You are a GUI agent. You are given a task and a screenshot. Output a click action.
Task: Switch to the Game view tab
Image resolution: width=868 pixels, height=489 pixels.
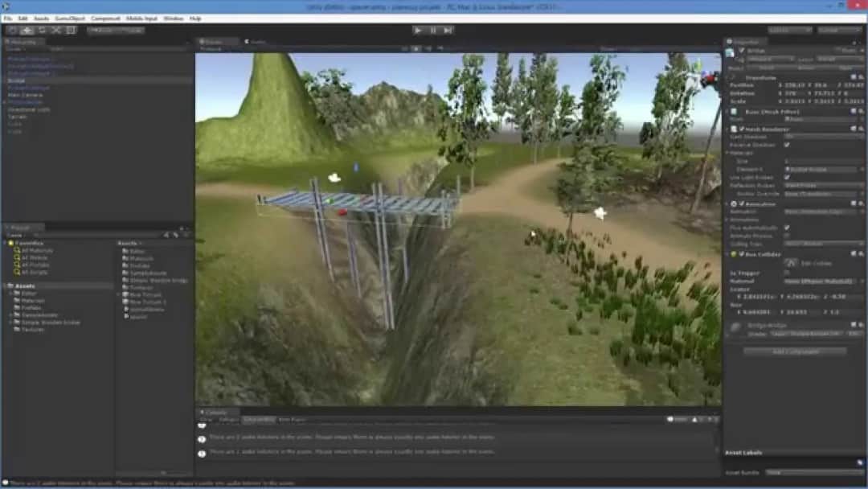pos(256,41)
